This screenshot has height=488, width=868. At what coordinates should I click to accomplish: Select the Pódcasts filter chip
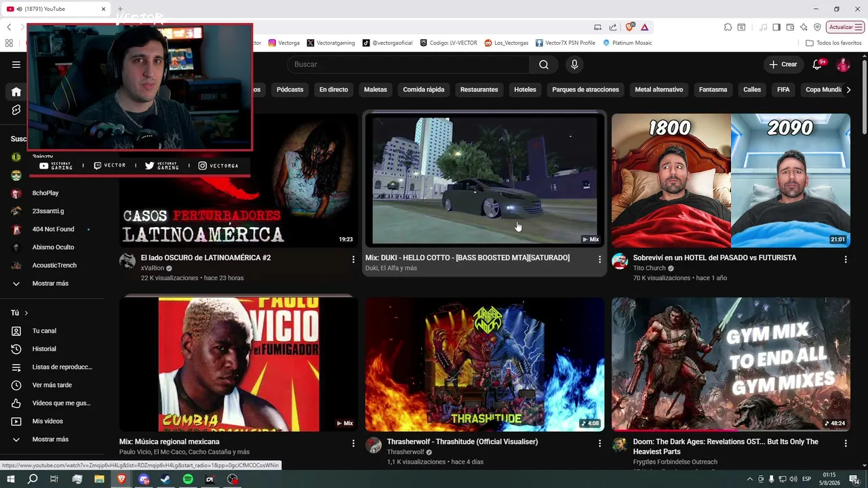click(x=290, y=89)
